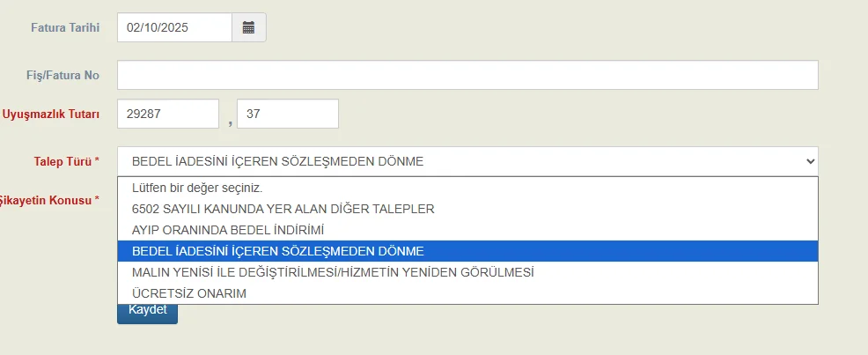The image size is (868, 355).
Task: Click the amount field containing 29287
Action: (x=167, y=114)
